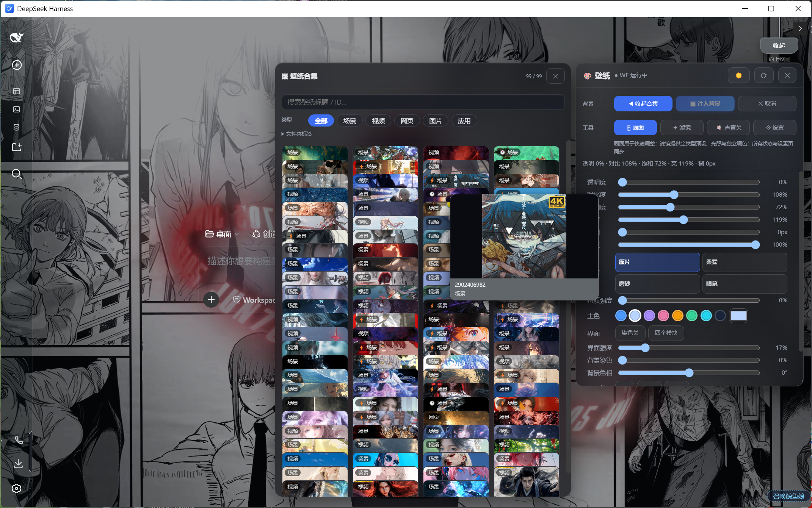
Task: Filter wallpapers by the 场景 type pill
Action: pos(350,121)
